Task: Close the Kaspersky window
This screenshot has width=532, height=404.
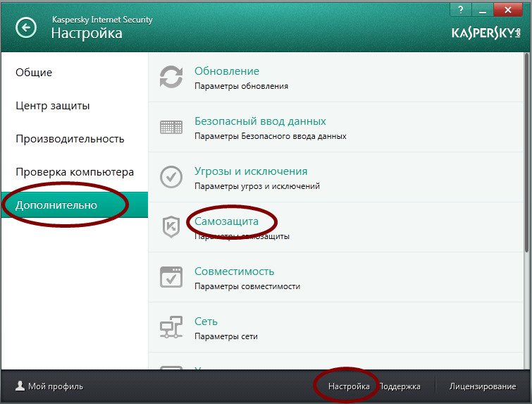Action: click(x=508, y=10)
